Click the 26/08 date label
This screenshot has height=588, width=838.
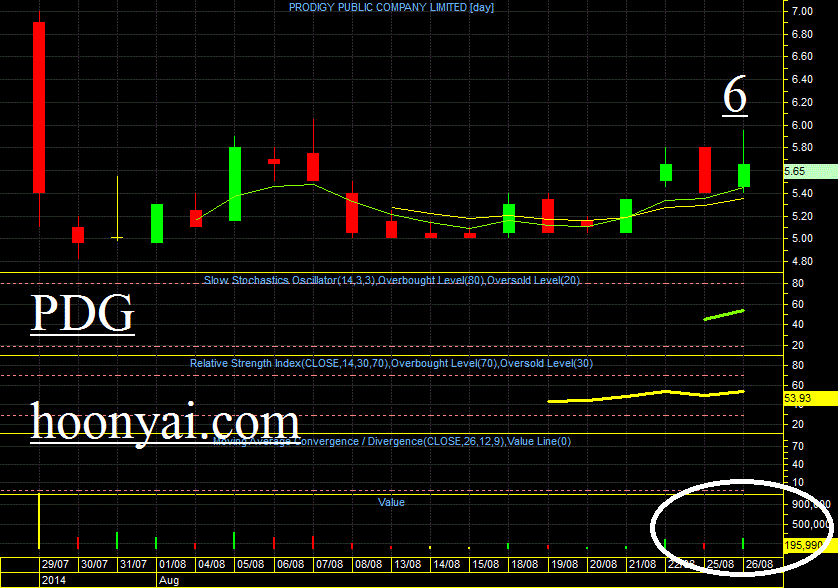click(759, 564)
